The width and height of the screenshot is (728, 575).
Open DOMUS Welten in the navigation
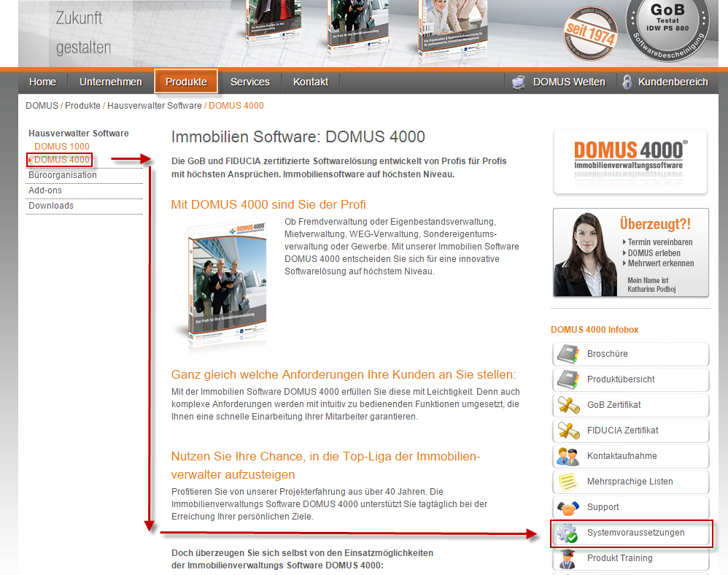[x=569, y=82]
